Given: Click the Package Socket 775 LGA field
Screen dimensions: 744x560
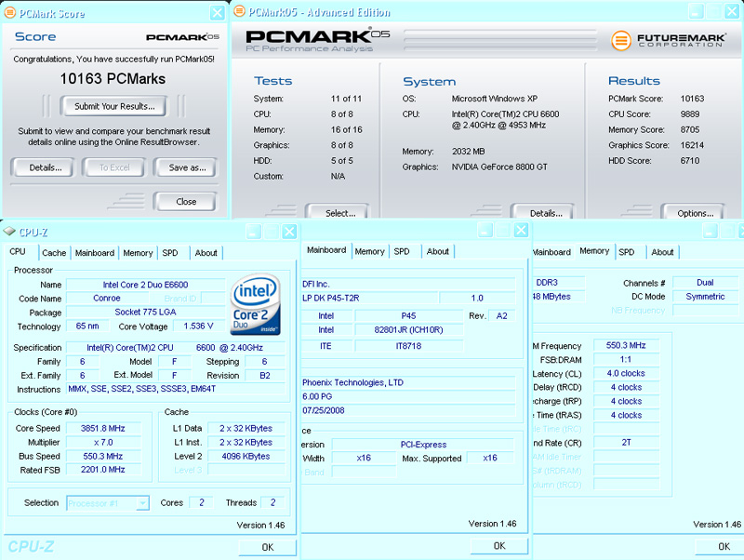Looking at the screenshot, I should coord(145,312).
